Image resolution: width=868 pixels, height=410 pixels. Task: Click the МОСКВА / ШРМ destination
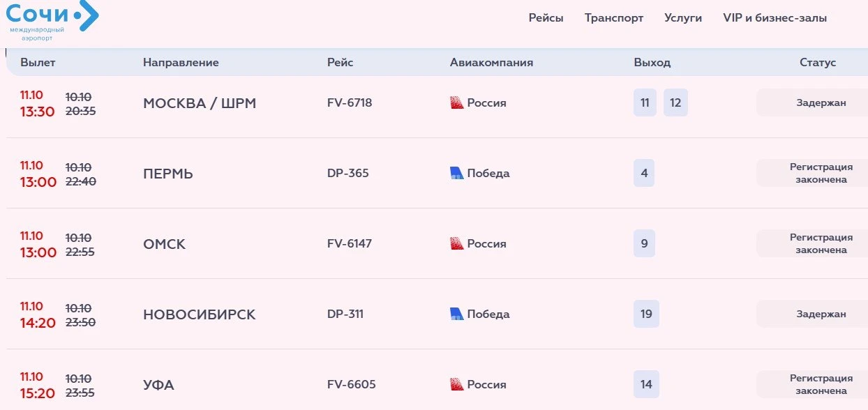pos(200,104)
